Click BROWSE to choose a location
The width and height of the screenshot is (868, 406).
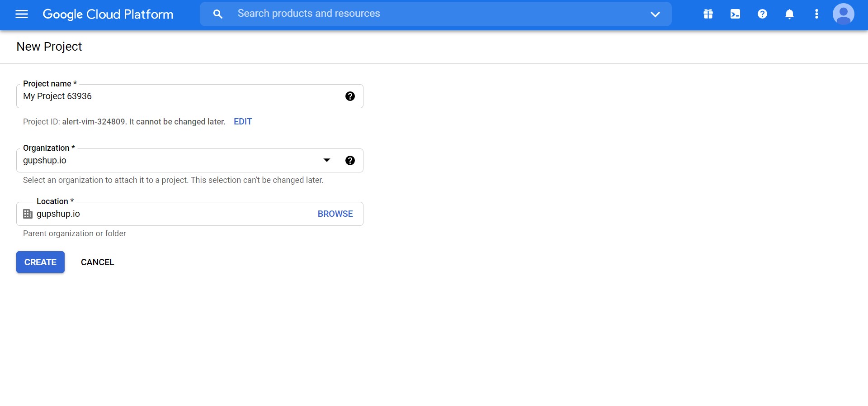point(335,214)
